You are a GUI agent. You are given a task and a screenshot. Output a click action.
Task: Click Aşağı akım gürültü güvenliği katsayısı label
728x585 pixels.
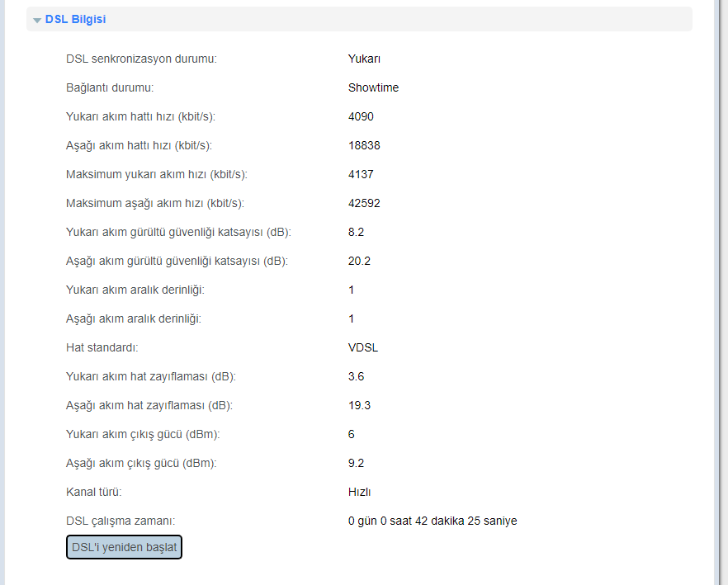click(x=177, y=261)
